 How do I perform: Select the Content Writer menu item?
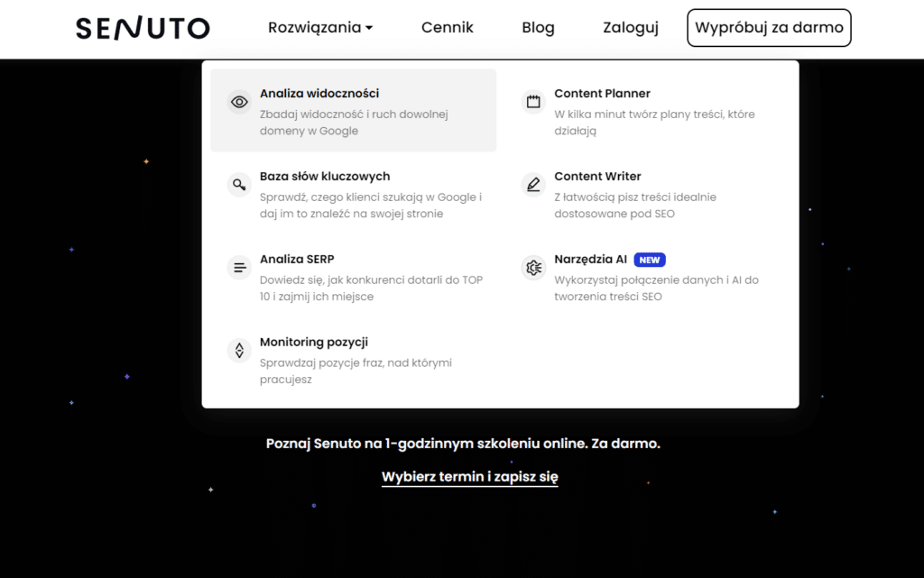point(597,176)
